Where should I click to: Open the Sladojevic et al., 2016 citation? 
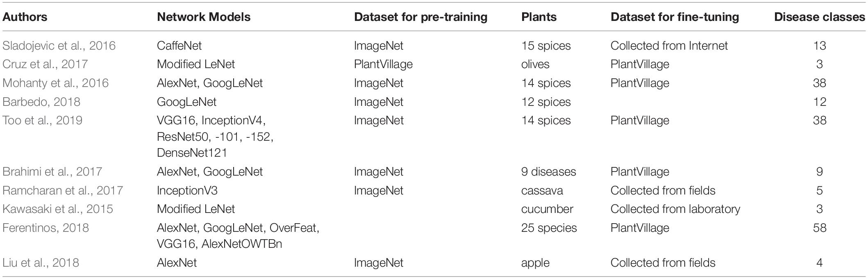tap(59, 46)
